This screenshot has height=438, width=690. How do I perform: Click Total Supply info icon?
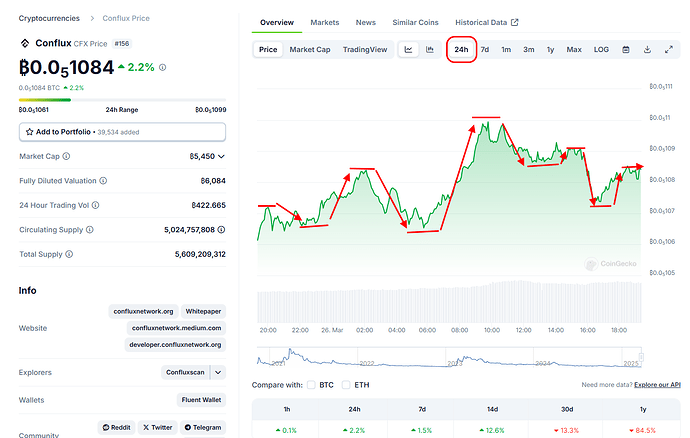coord(69,254)
